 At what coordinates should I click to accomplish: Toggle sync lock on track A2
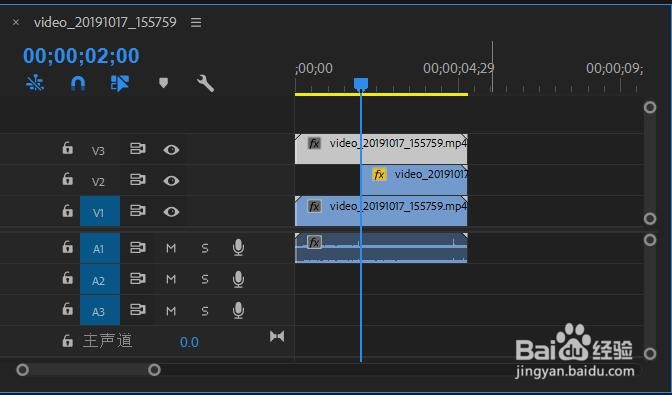[x=138, y=279]
